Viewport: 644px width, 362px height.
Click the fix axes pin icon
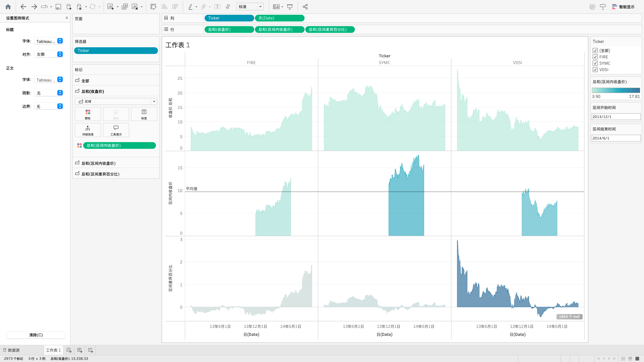228,7
